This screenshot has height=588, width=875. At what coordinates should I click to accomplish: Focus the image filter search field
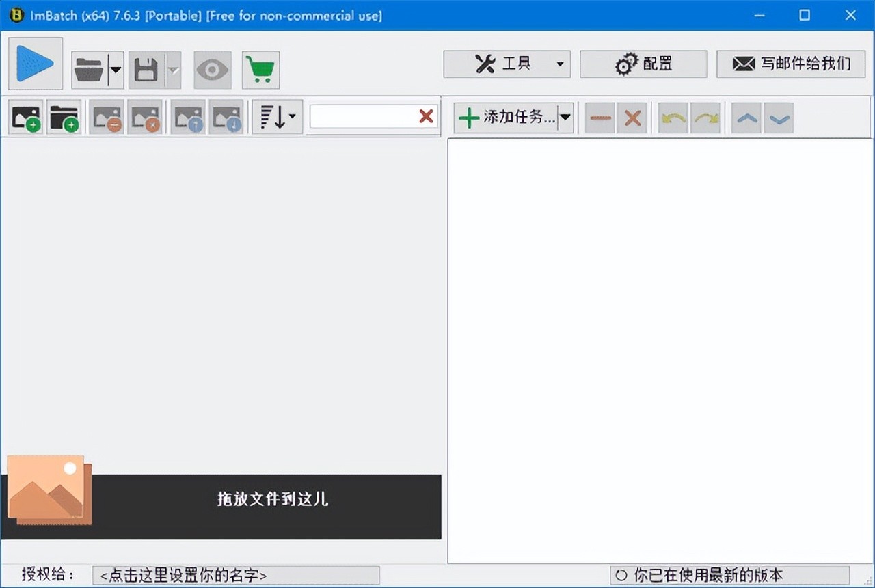363,116
